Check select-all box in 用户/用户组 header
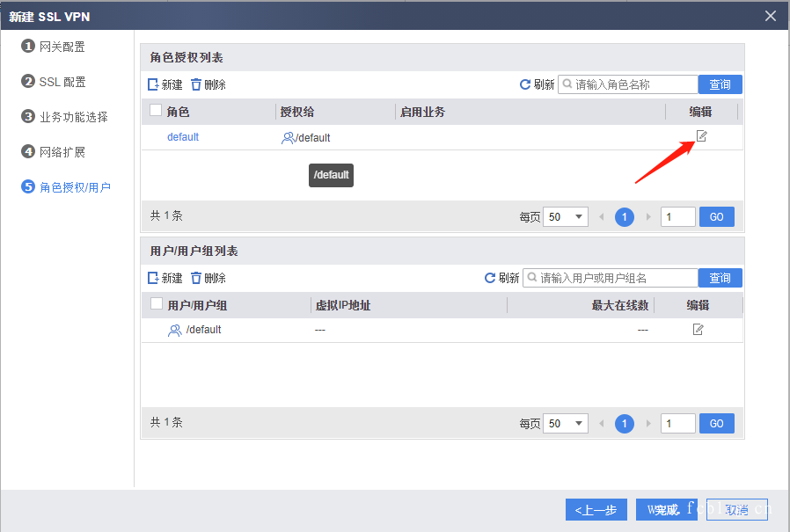This screenshot has width=790, height=532. (x=157, y=304)
